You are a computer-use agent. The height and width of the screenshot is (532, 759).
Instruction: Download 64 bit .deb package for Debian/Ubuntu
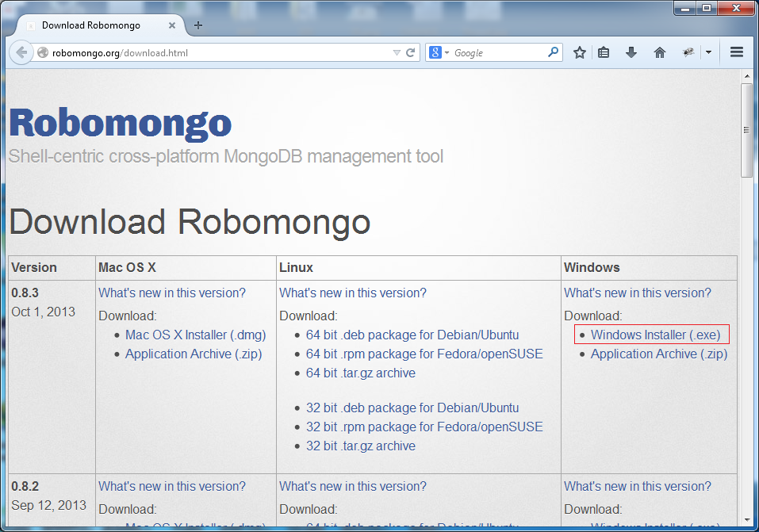point(412,335)
